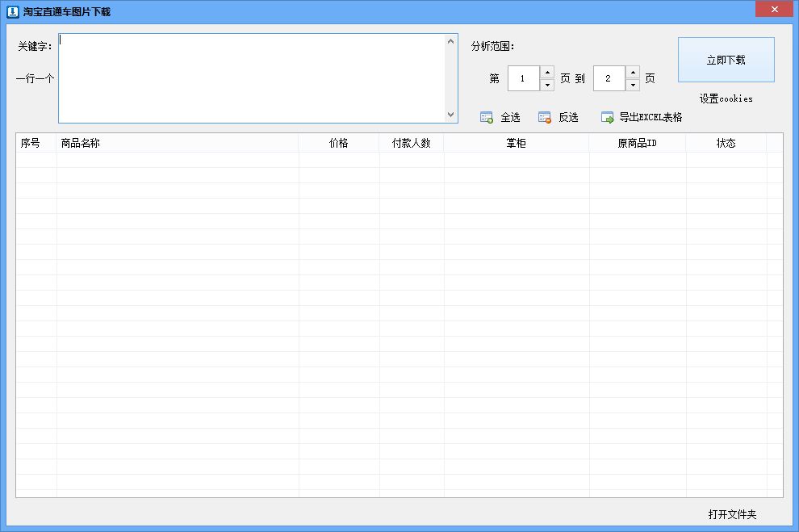799x532 pixels.
Task: Sort by 掌柜 column header
Action: click(x=517, y=143)
